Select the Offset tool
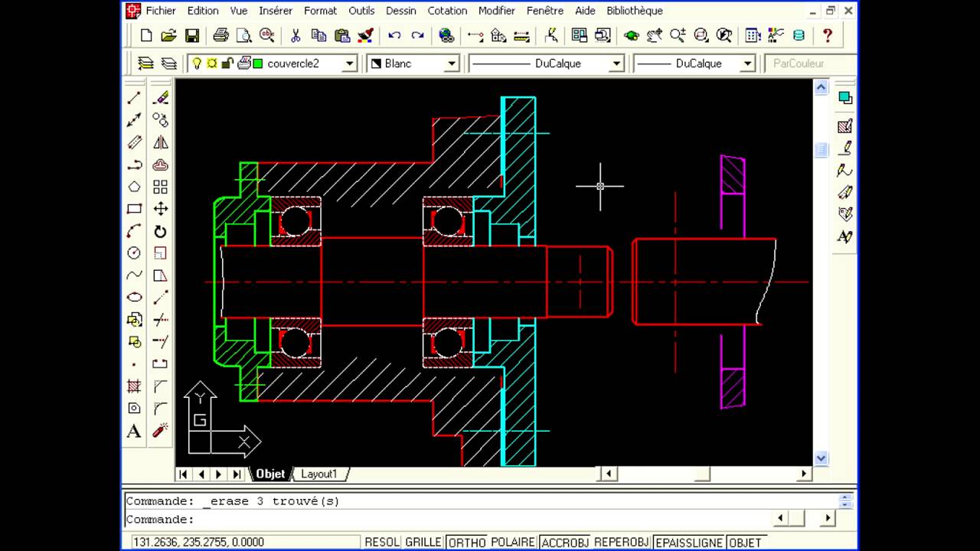Image resolution: width=980 pixels, height=551 pixels. point(160,165)
